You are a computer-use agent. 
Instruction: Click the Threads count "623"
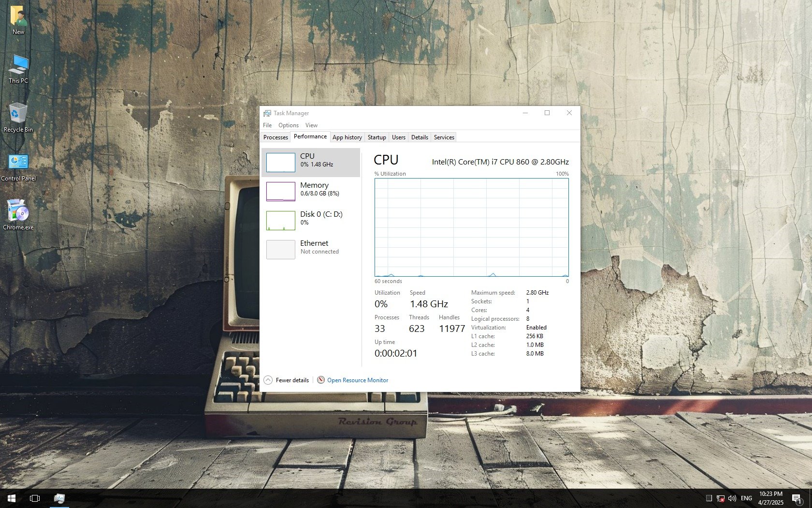point(417,329)
